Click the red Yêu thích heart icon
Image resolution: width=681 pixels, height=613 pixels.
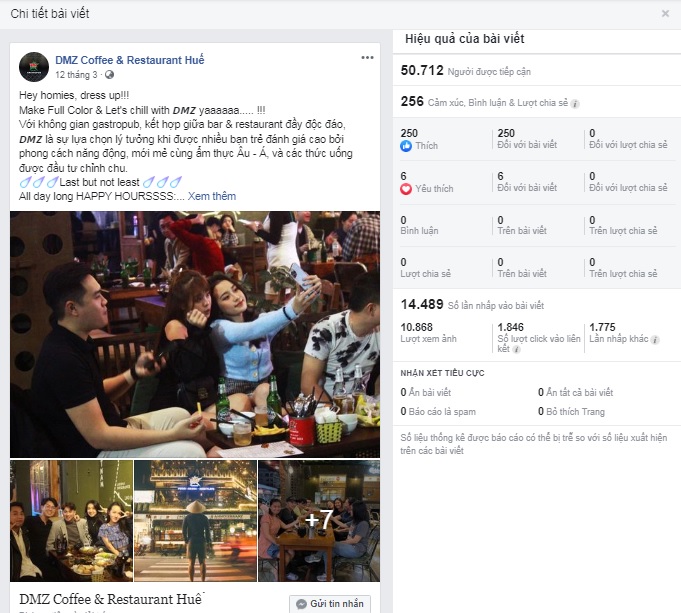coord(406,189)
